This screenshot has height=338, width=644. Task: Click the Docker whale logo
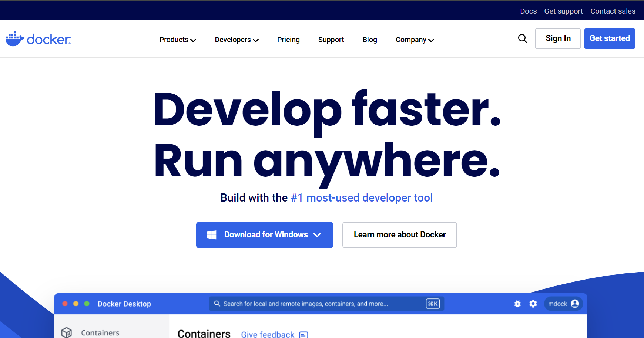38,39
